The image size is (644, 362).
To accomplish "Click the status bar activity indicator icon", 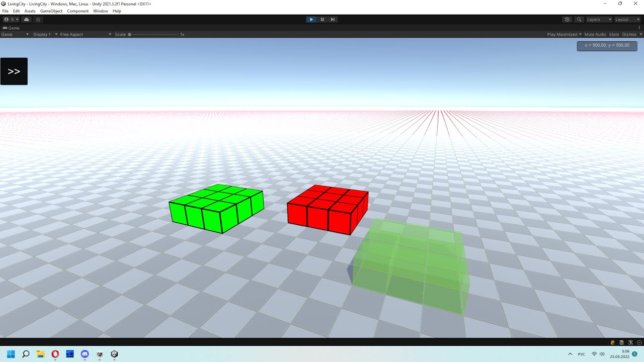I will (639, 342).
